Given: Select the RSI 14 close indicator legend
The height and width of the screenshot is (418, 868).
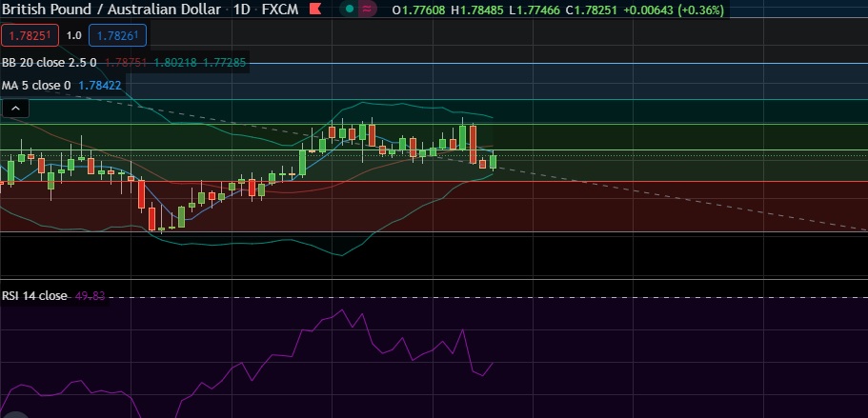Looking at the screenshot, I should tap(34, 296).
